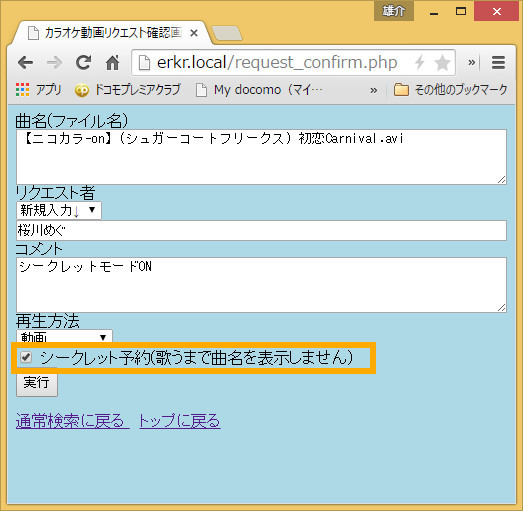Show hidden extensions via toolbar chevron

(471, 62)
